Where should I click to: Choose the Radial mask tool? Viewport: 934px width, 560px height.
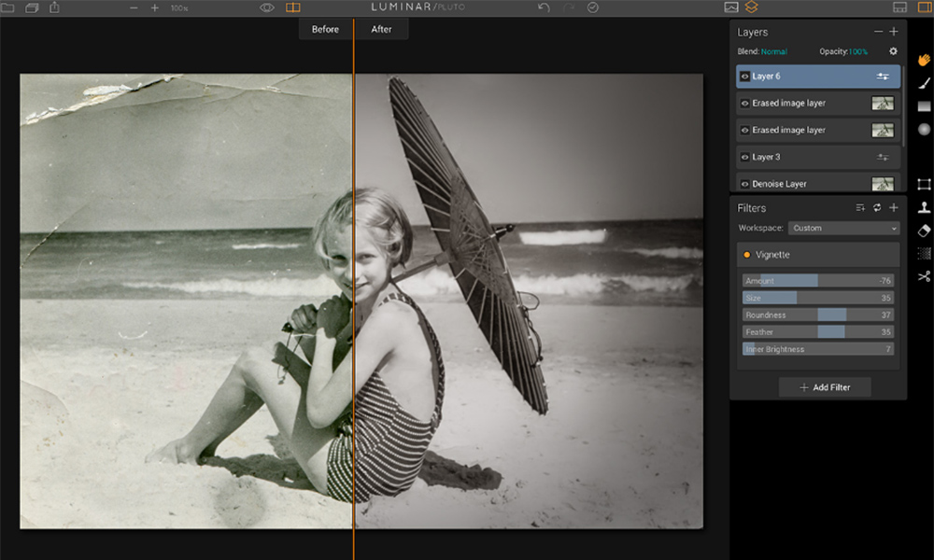[x=924, y=130]
